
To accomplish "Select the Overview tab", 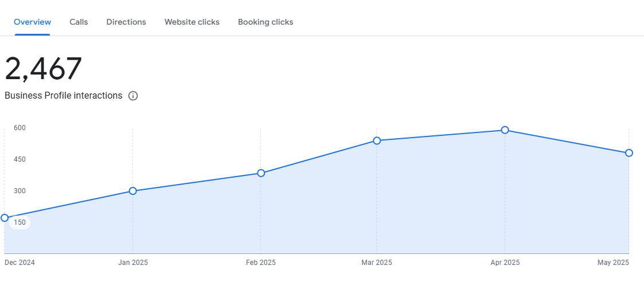I will point(32,22).
